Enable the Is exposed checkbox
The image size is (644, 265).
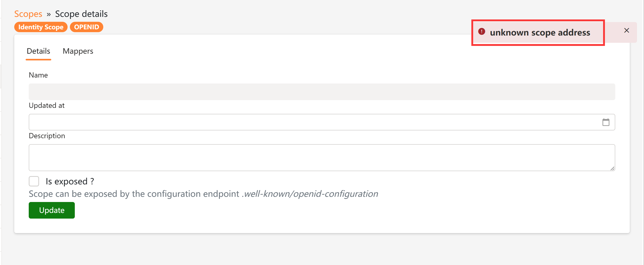(34, 181)
